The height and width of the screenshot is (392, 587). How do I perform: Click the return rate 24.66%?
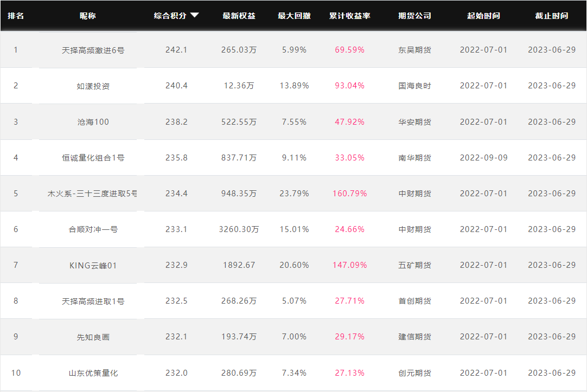click(350, 229)
